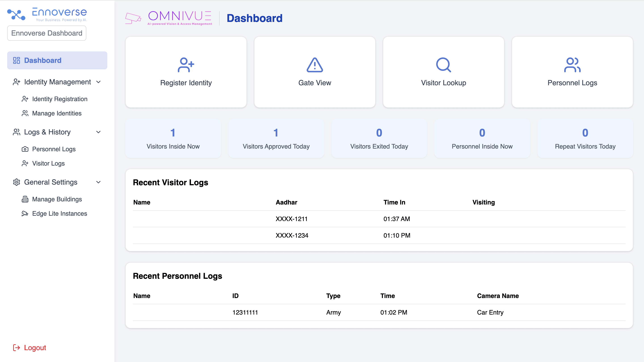This screenshot has height=362, width=644.
Task: Click the Manage Buildings building icon
Action: pyautogui.click(x=25, y=199)
